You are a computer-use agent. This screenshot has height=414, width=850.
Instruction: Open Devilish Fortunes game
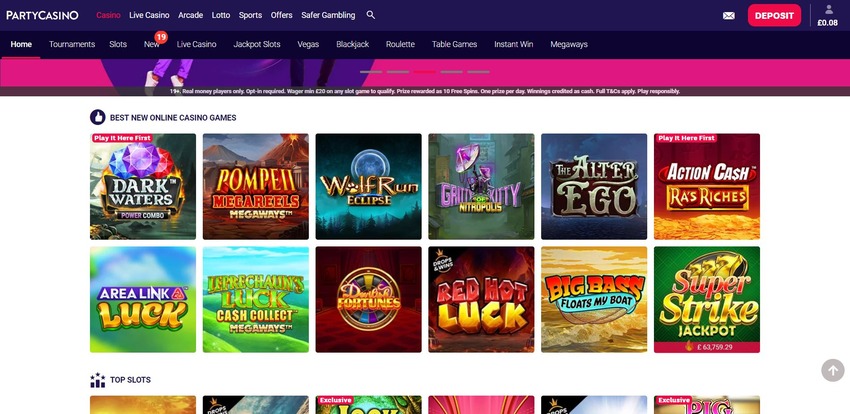(369, 300)
